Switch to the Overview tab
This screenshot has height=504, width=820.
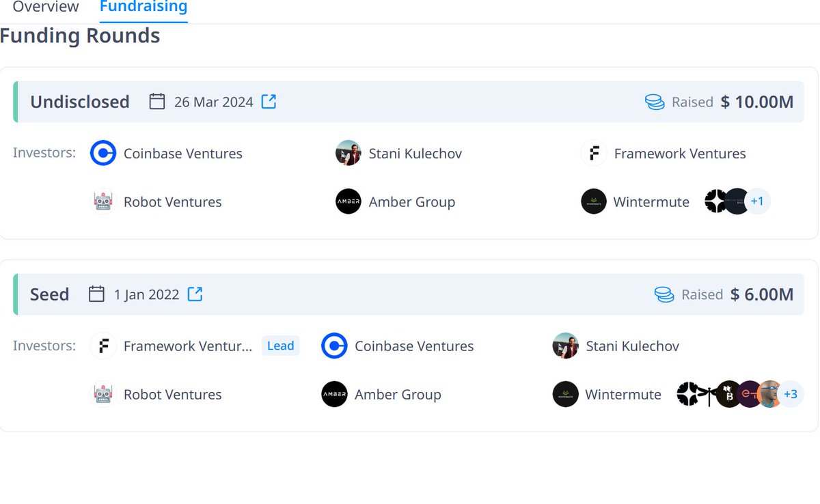pyautogui.click(x=46, y=8)
